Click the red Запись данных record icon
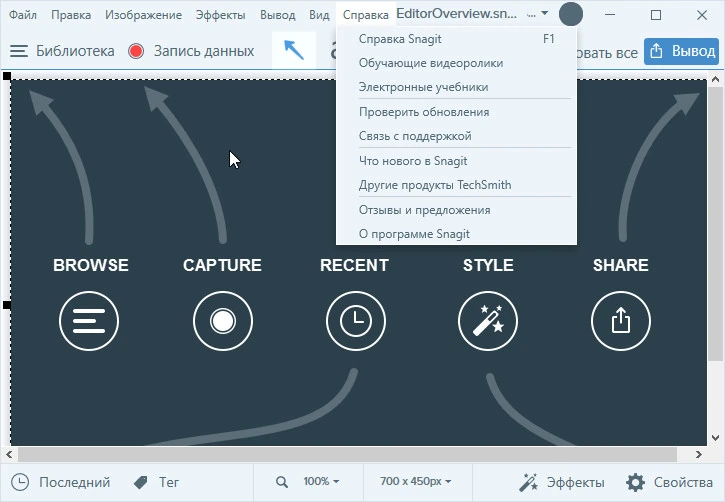Image resolution: width=725 pixels, height=502 pixels. pyautogui.click(x=136, y=51)
